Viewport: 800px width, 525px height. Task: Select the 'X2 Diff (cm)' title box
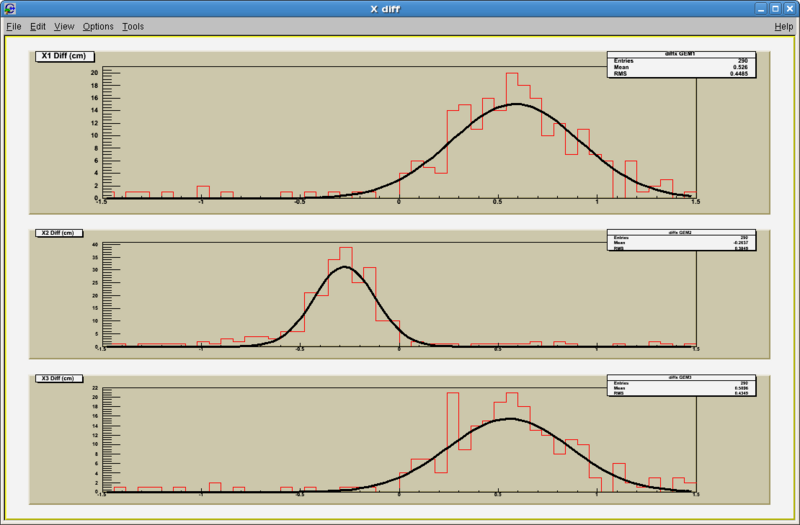pos(58,233)
